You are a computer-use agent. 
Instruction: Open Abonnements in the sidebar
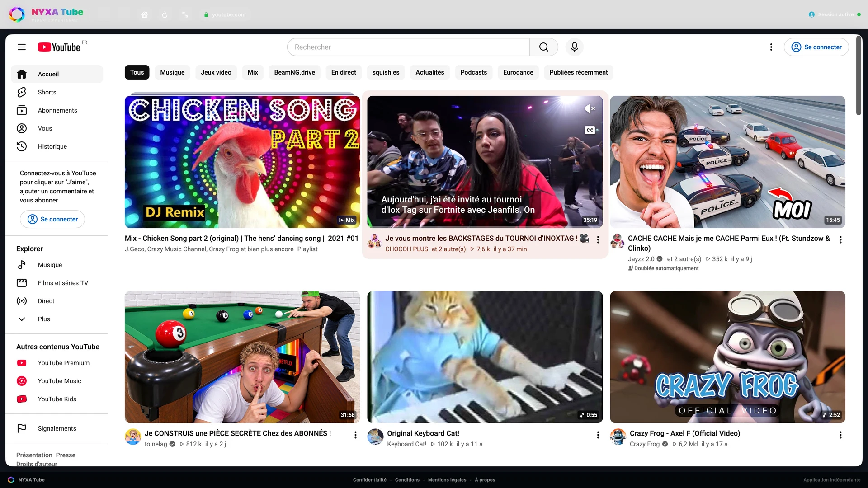click(57, 110)
